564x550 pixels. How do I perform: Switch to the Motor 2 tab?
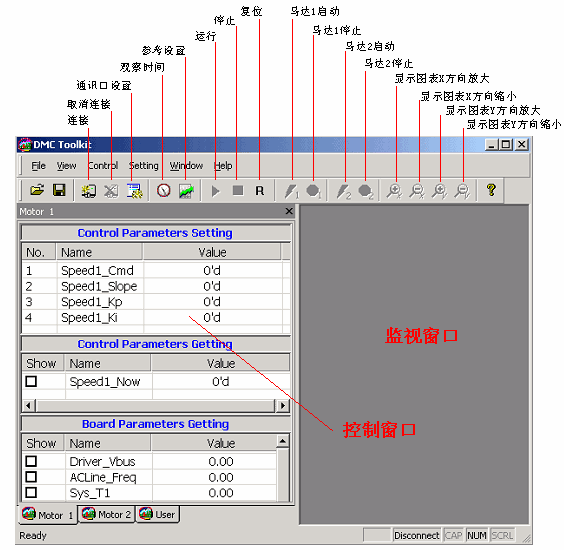point(106,514)
